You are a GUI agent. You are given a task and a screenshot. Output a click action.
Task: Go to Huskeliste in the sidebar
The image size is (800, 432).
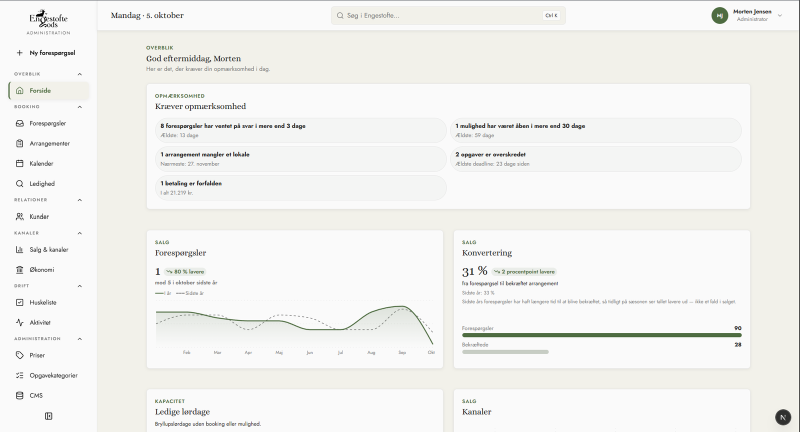click(48, 302)
